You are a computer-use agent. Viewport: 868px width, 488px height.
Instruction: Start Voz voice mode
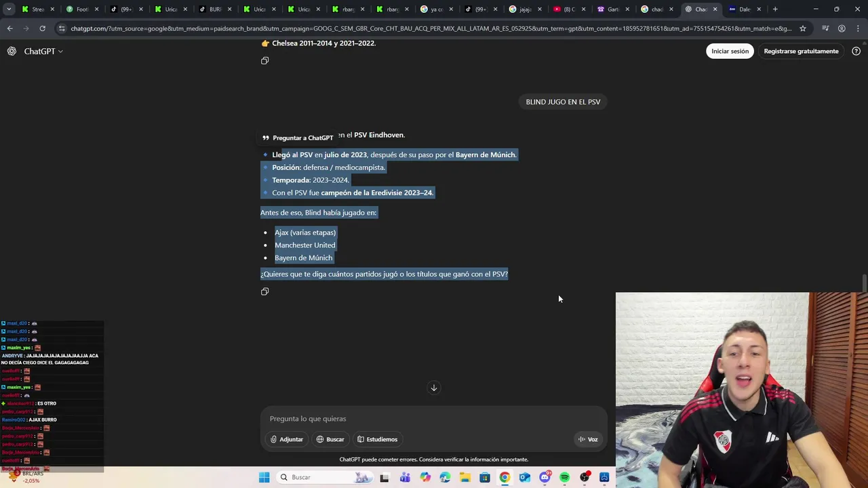tap(587, 439)
